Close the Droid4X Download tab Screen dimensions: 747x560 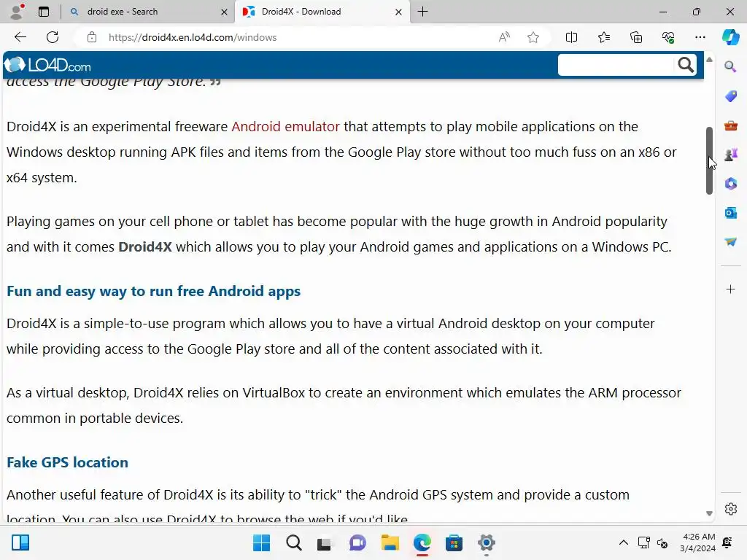pyautogui.click(x=399, y=12)
